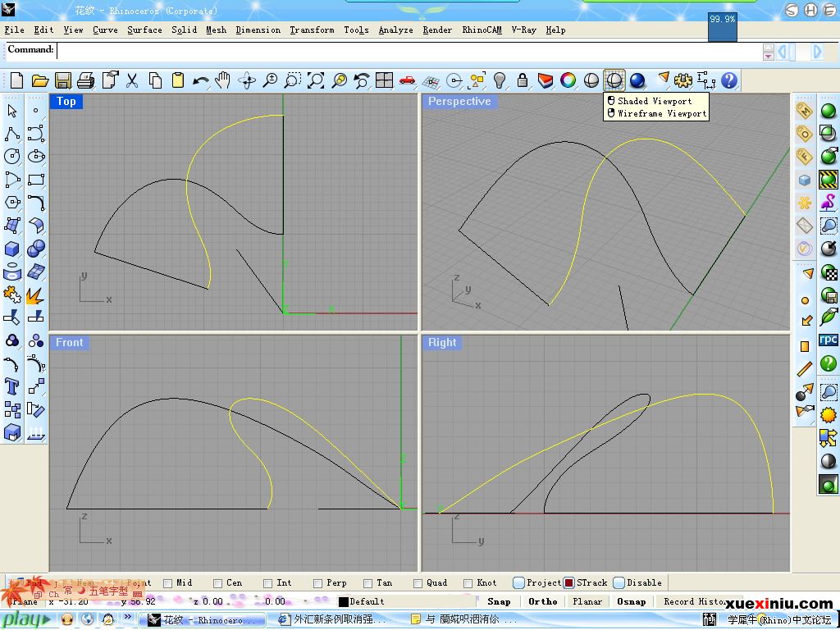Open the Transform menu
Viewport: 840px width, 630px height.
[312, 30]
